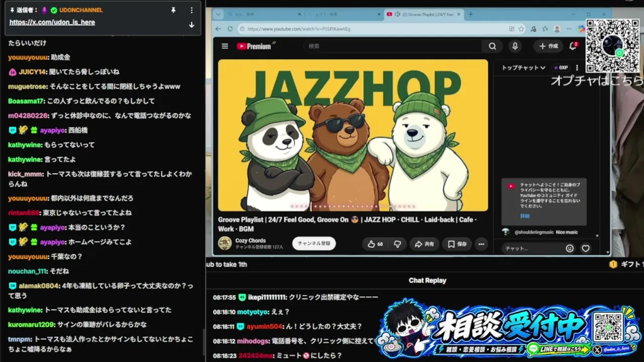Screen dimensions: 644x362
Task: Click the JAZZHOP video player
Action: [x=353, y=135]
